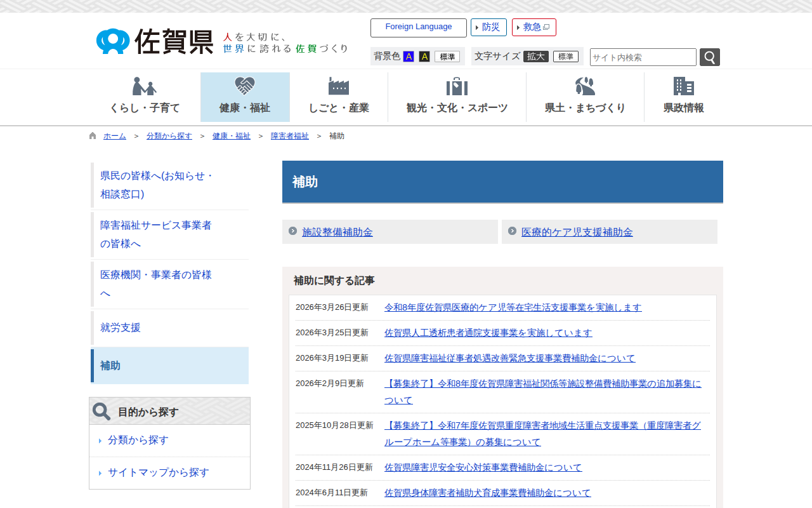The height and width of the screenshot is (508, 812).
Task: Open 施設整備補助金 category link
Action: point(337,232)
